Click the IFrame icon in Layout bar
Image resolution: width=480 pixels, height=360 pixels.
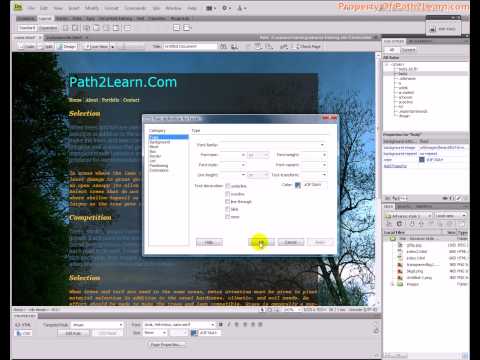[177, 28]
